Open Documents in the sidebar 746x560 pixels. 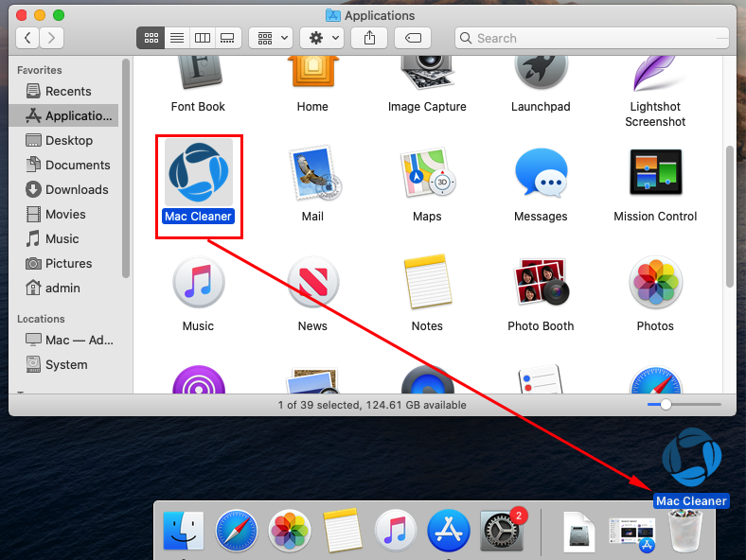coord(63,165)
